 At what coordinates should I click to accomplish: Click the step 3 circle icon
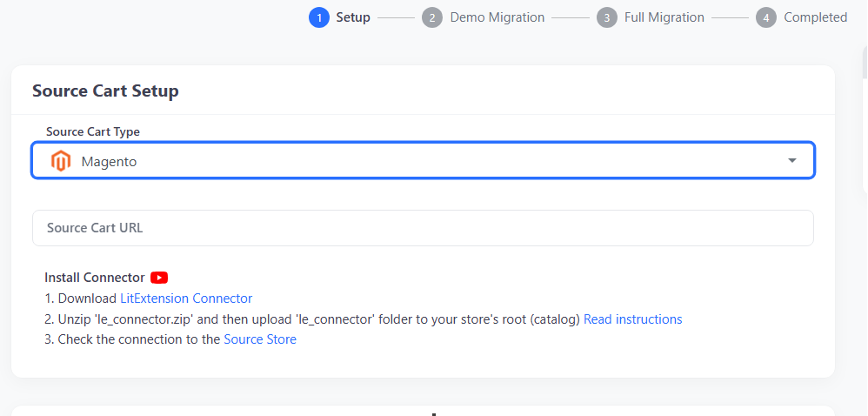607,17
